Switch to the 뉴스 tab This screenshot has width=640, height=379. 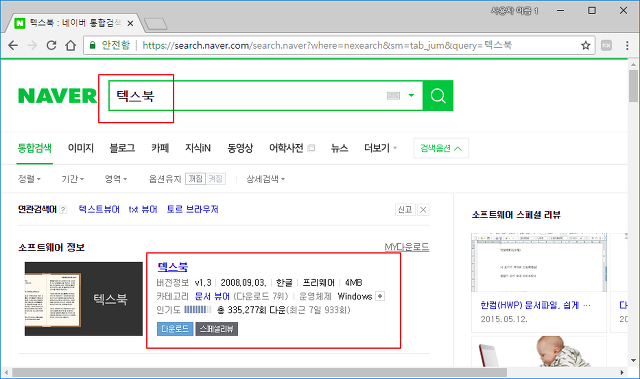340,148
